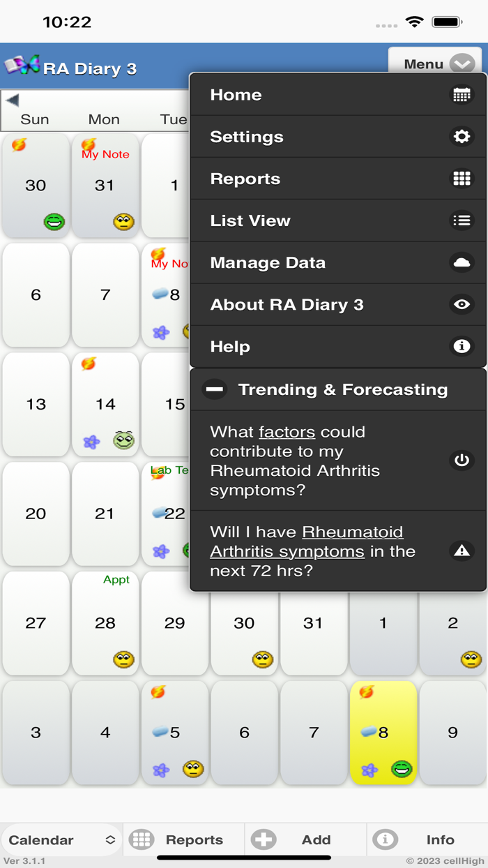
Task: Open the Menu dropdown at the top right
Action: [436, 63]
